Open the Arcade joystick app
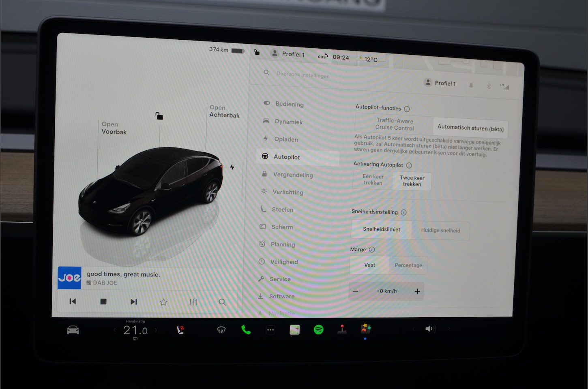This screenshot has width=588, height=389. click(x=342, y=329)
